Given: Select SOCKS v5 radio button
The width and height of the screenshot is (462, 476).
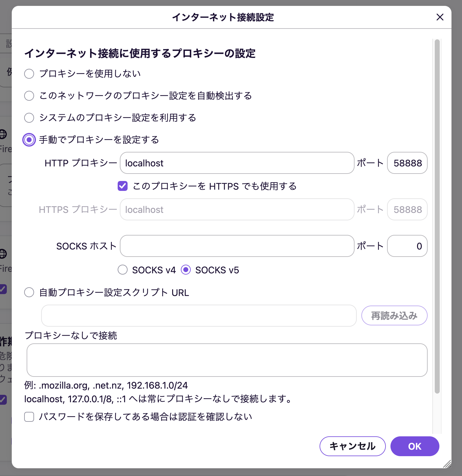Looking at the screenshot, I should tap(186, 270).
